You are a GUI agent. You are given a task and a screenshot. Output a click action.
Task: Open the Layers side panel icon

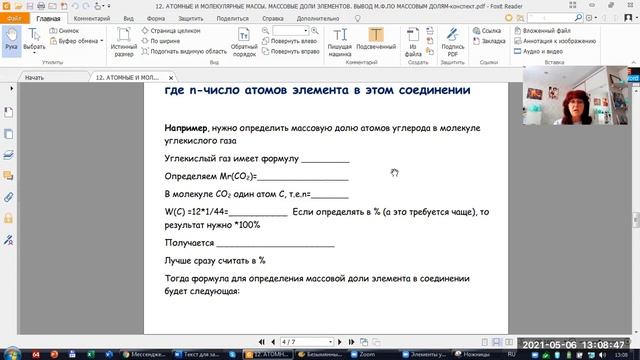[8, 155]
